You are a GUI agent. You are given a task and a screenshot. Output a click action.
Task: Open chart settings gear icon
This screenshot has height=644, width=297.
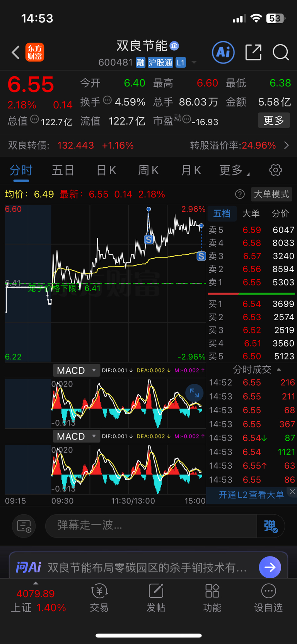click(x=275, y=170)
